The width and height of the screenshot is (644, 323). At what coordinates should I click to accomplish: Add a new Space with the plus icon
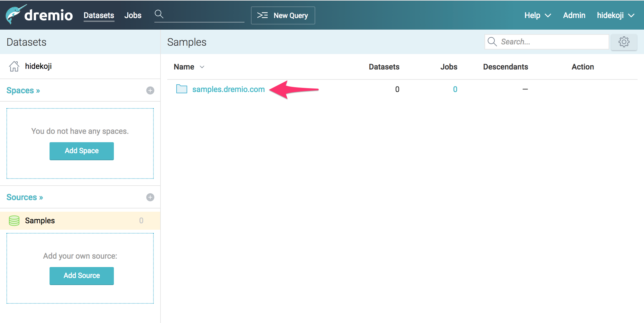150,90
